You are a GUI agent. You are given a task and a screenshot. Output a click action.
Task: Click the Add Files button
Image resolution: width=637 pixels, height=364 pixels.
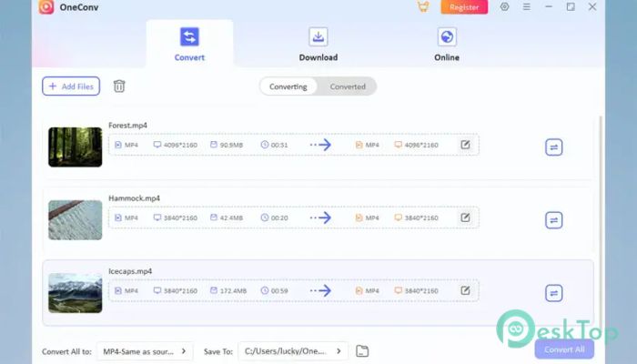pyautogui.click(x=71, y=86)
